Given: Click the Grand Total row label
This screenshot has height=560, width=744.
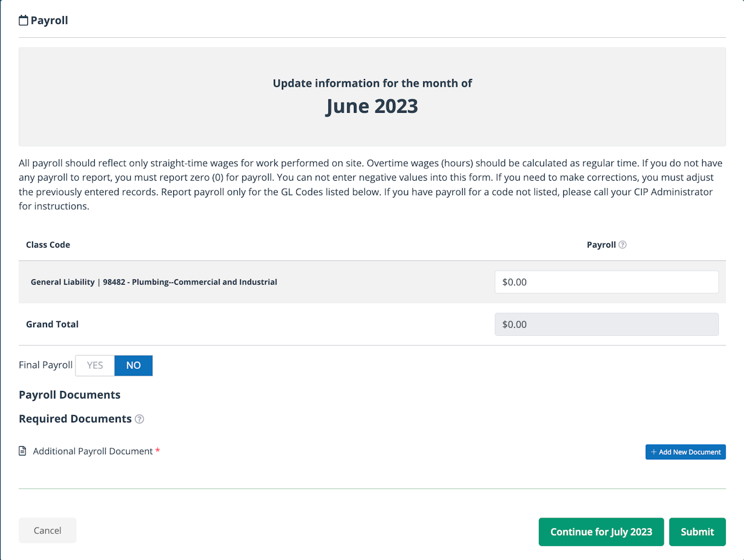Looking at the screenshot, I should pyautogui.click(x=52, y=324).
